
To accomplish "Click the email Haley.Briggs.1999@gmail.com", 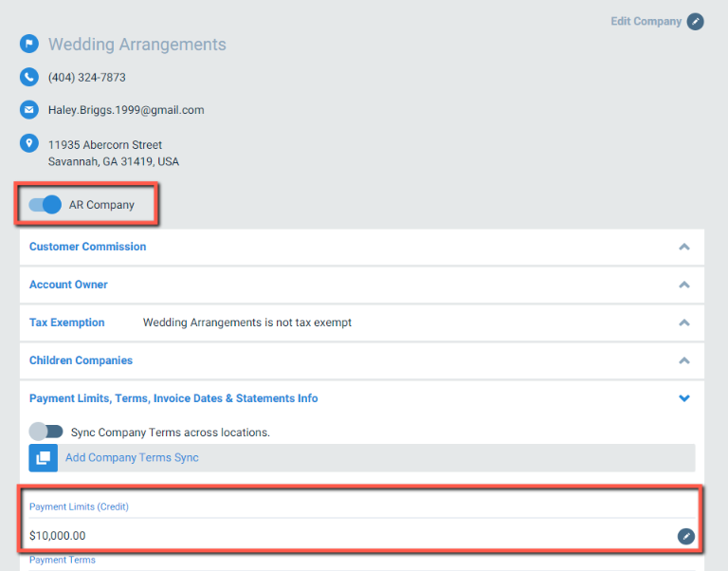I will click(x=126, y=110).
